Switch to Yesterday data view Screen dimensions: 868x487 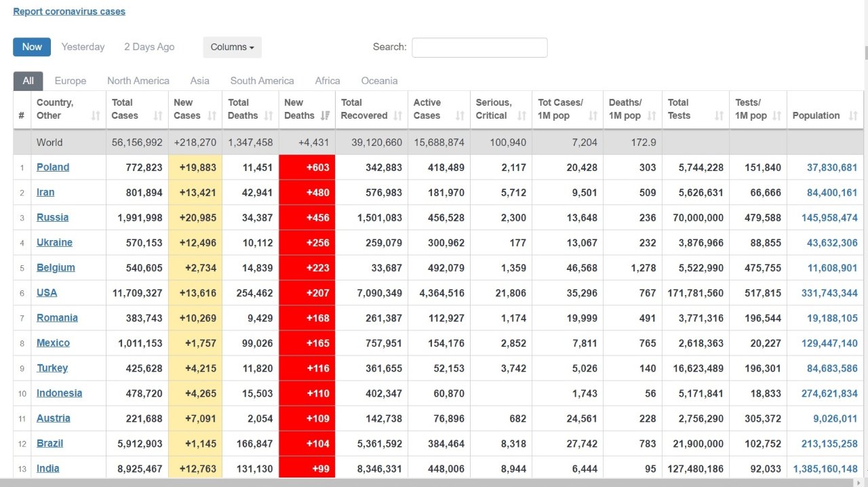(x=83, y=47)
